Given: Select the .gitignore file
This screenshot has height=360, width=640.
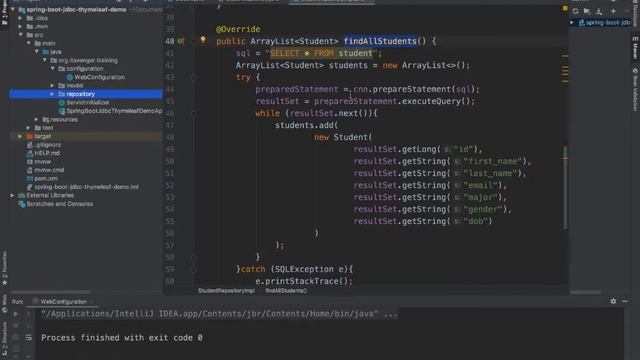Looking at the screenshot, I should coord(48,145).
